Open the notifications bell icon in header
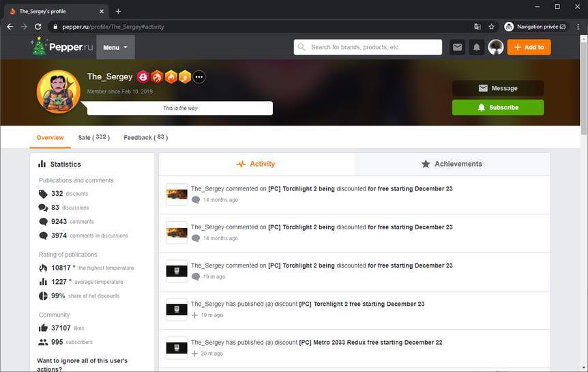 [x=476, y=47]
